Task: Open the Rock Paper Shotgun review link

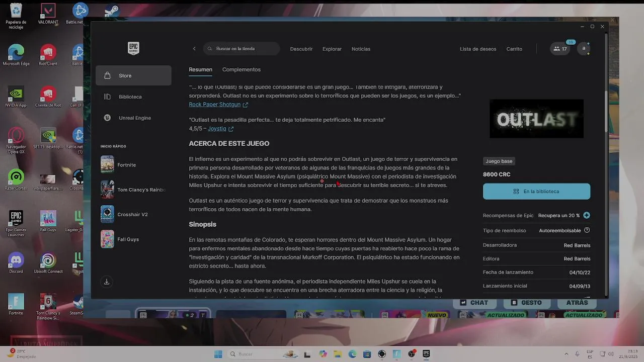Action: click(218, 105)
